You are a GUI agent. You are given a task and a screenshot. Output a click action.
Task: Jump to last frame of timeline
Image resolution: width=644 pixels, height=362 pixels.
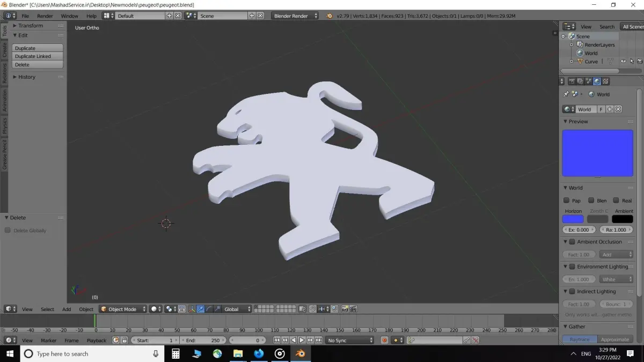coord(318,340)
